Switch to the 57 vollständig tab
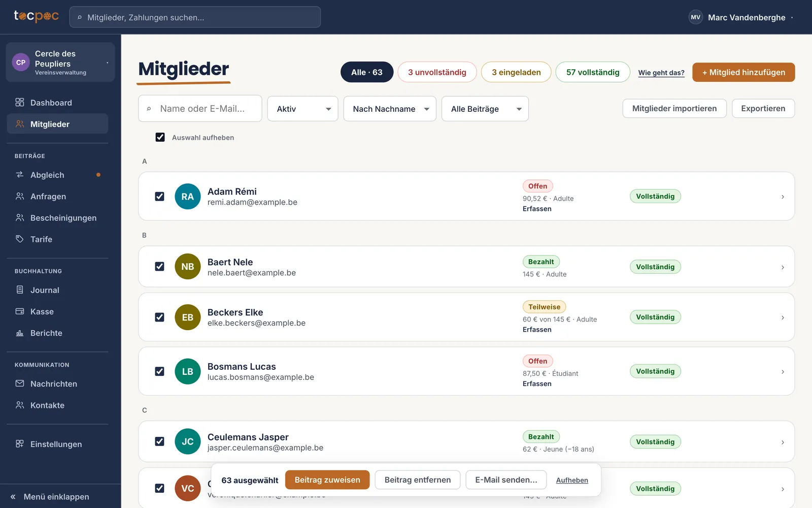This screenshot has height=508, width=812. [593, 72]
